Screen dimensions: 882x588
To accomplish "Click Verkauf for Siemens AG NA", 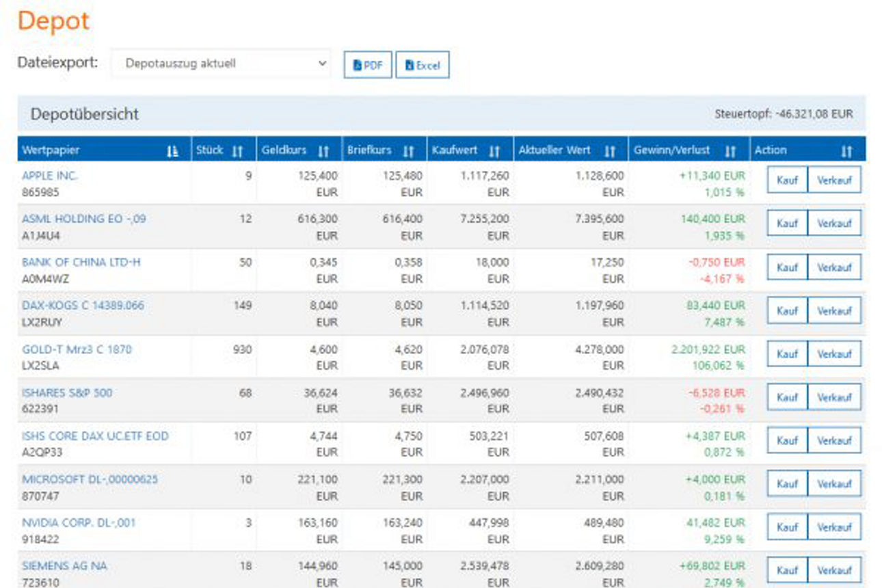I will [x=834, y=570].
